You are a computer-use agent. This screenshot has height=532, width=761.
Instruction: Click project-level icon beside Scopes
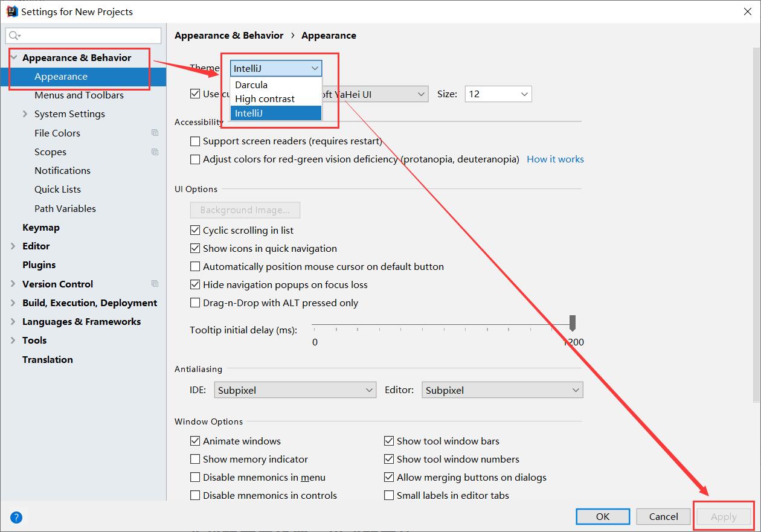(x=155, y=152)
